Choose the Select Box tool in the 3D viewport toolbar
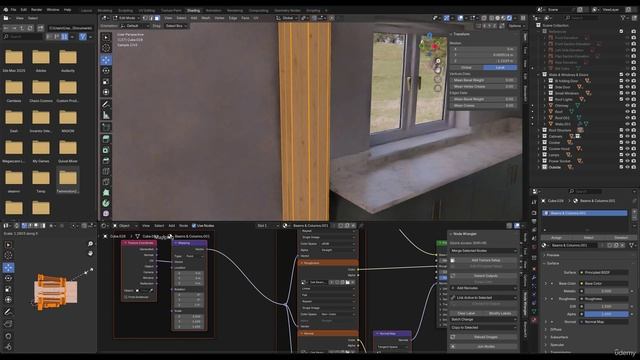This screenshot has height=360, width=640. point(106,37)
